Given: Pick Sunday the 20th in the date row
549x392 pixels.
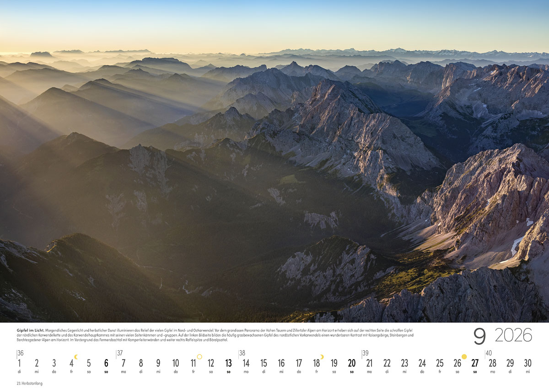Looking at the screenshot, I should point(351,363).
